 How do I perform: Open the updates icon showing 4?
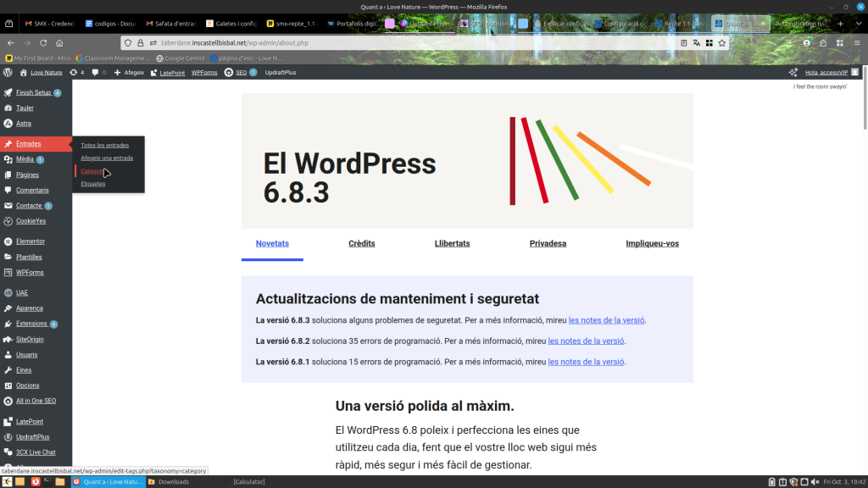click(x=76, y=73)
